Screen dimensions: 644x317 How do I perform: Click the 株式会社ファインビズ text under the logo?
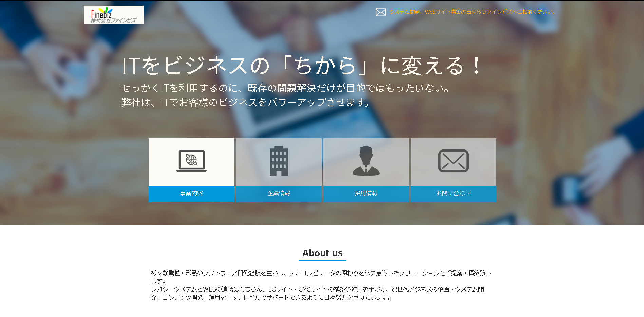(x=114, y=20)
